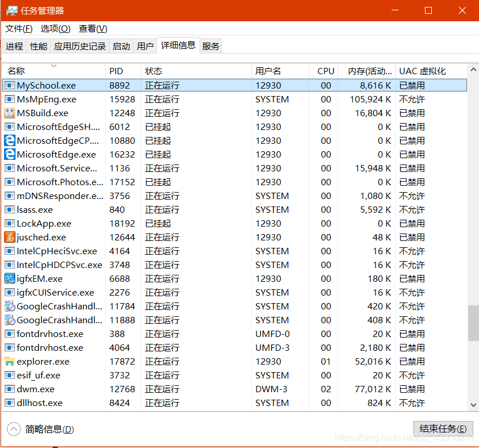Switch to the 服务 tab

click(x=211, y=46)
